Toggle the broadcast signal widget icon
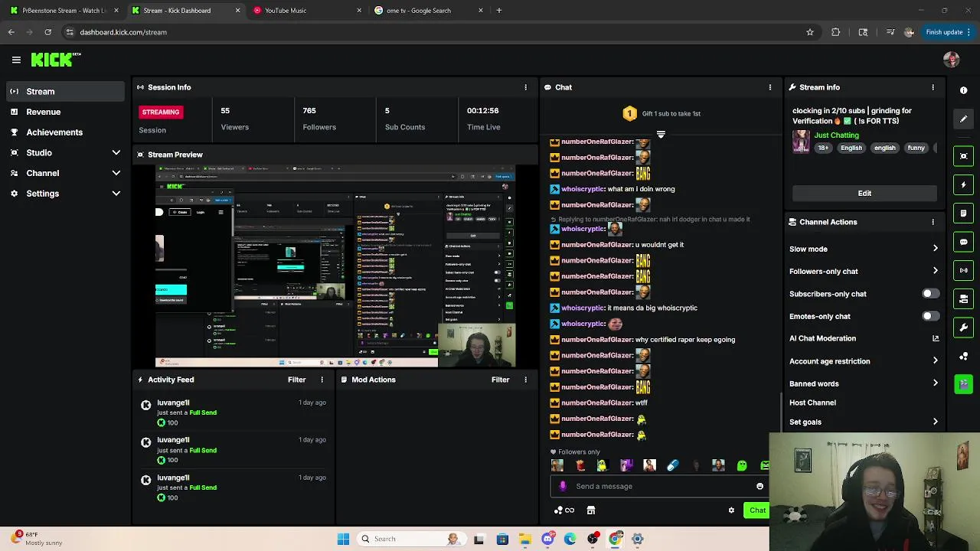The image size is (980, 551). 963,270
